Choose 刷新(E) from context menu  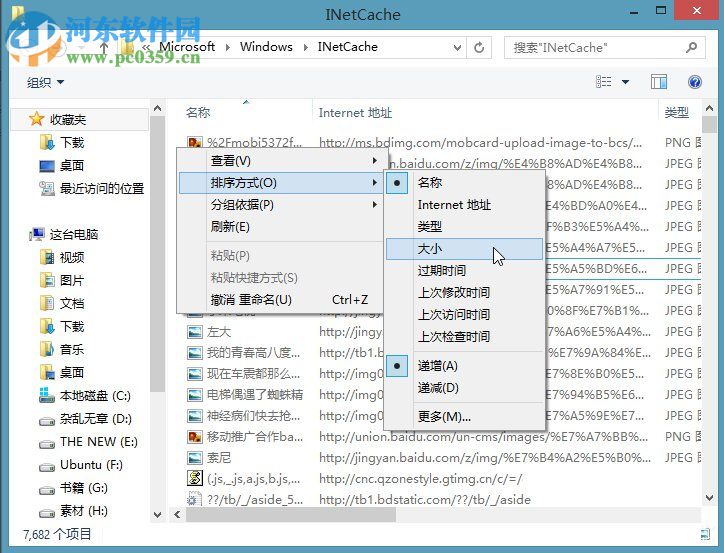(283, 227)
